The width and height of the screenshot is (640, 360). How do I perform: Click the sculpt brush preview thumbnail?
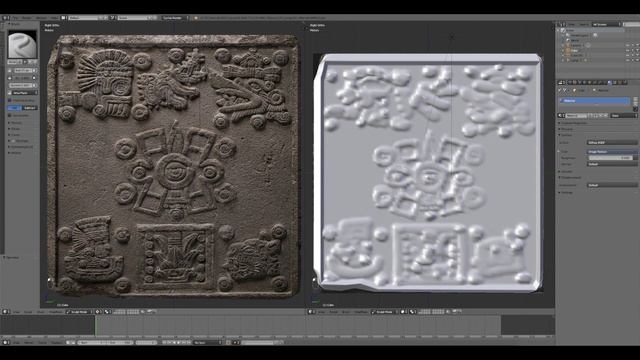[22, 44]
